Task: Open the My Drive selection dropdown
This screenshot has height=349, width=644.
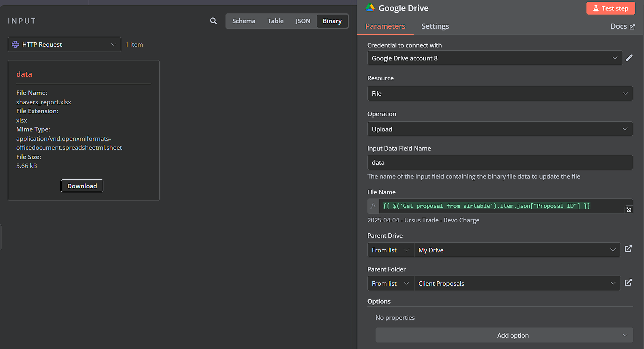Action: coord(517,250)
